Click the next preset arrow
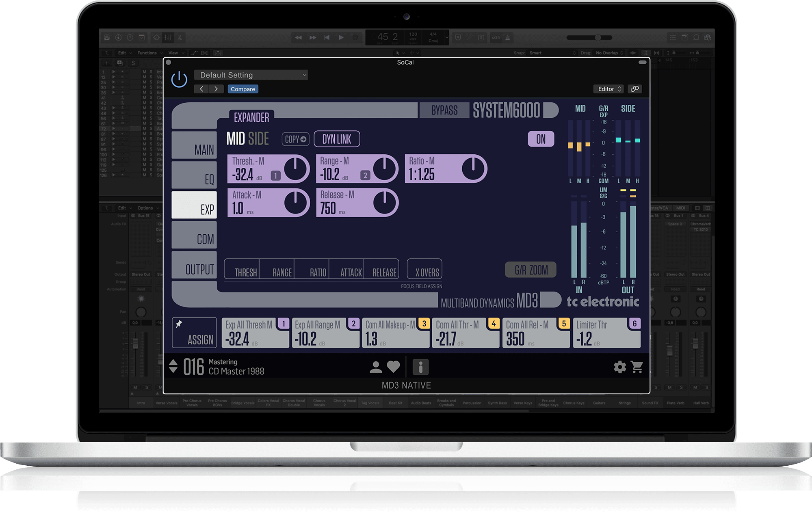The image size is (812, 512). [x=216, y=89]
